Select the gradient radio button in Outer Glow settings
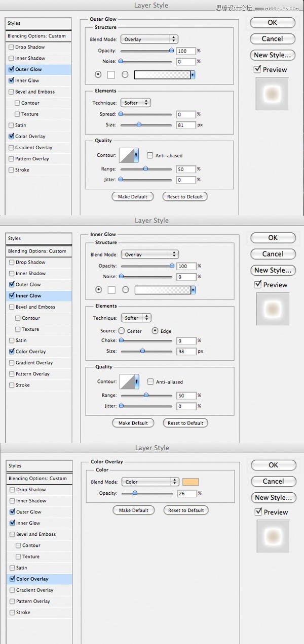 (125, 75)
